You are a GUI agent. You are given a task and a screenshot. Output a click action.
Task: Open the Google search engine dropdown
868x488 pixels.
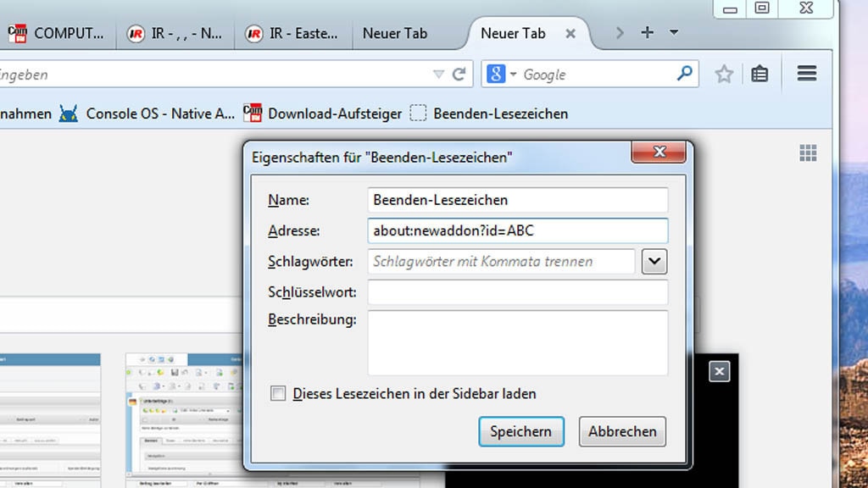pos(512,74)
